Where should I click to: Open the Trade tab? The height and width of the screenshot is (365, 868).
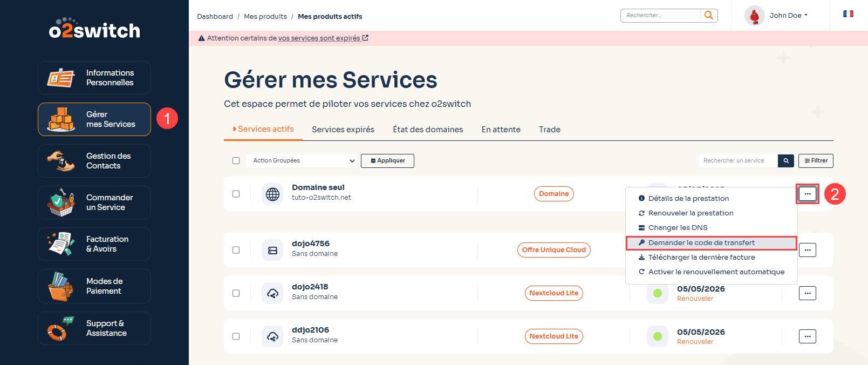coord(550,130)
